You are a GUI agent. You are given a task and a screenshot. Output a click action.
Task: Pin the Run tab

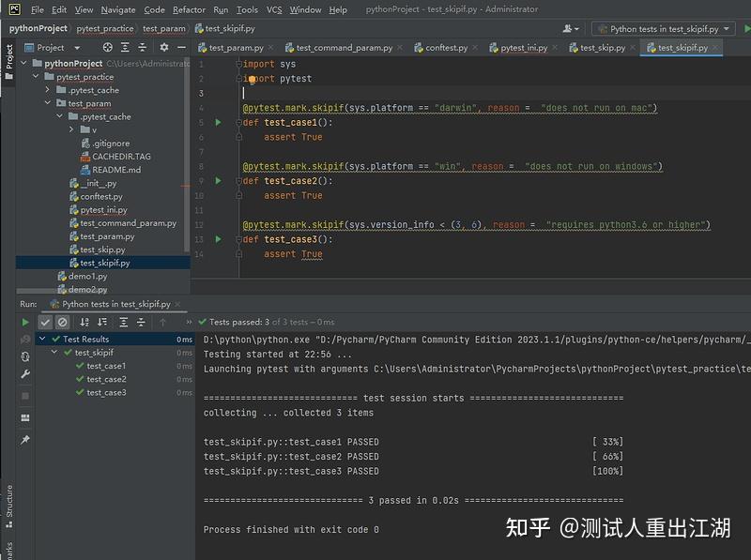(x=25, y=439)
